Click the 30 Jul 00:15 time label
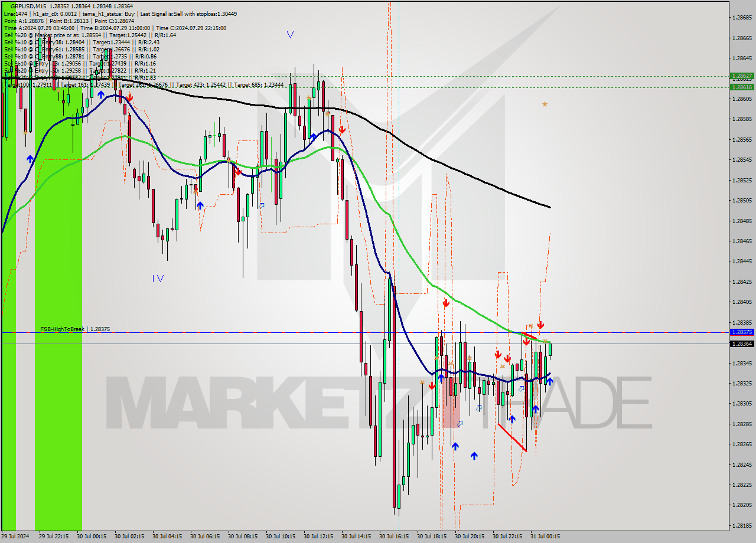Screen dimensions: 756x543 coord(92,537)
